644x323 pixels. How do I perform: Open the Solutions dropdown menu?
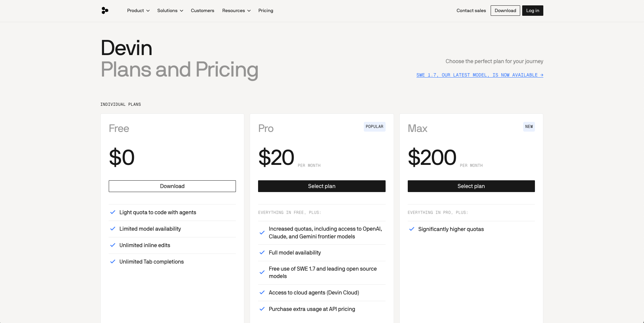[x=170, y=11]
